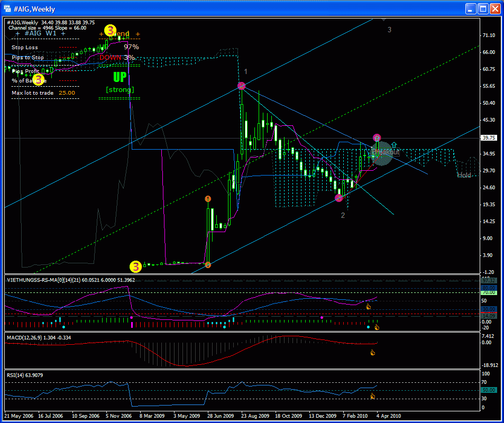Click the 39.75 current price label on the price axis
Image resolution: width=504 pixels, height=423 pixels.
(489, 137)
